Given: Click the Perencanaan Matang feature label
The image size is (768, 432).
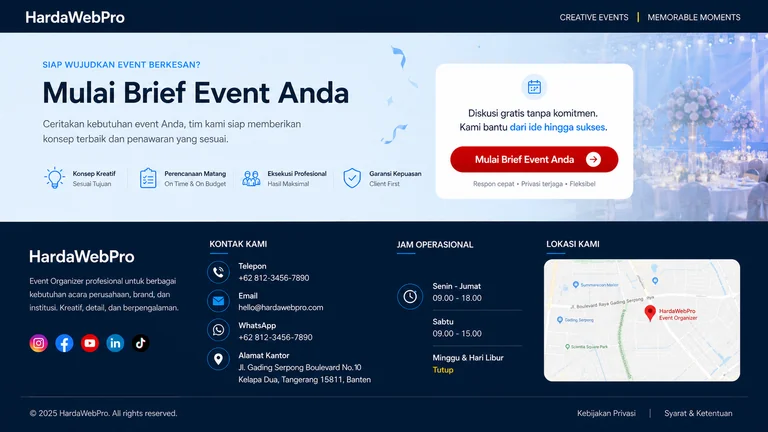Looking at the screenshot, I should [195, 173].
